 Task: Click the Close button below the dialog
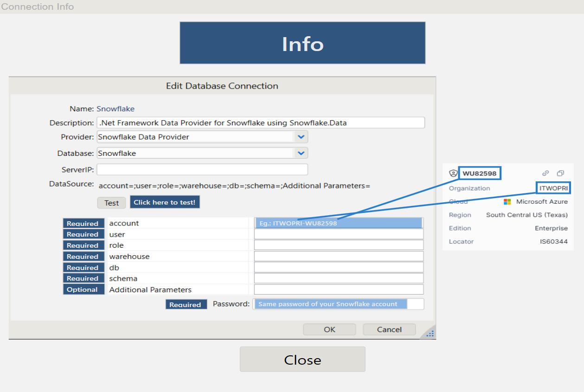(x=302, y=359)
